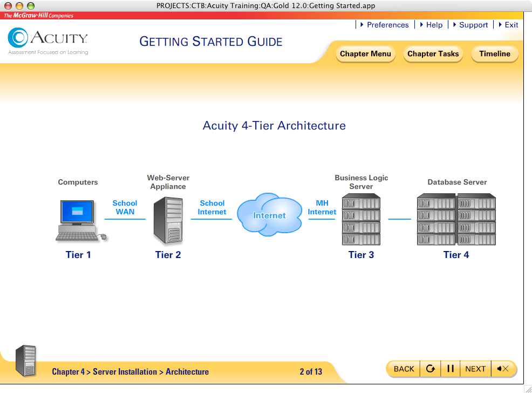This screenshot has width=532, height=393.
Task: Pause the presentation playback
Action: click(x=450, y=369)
